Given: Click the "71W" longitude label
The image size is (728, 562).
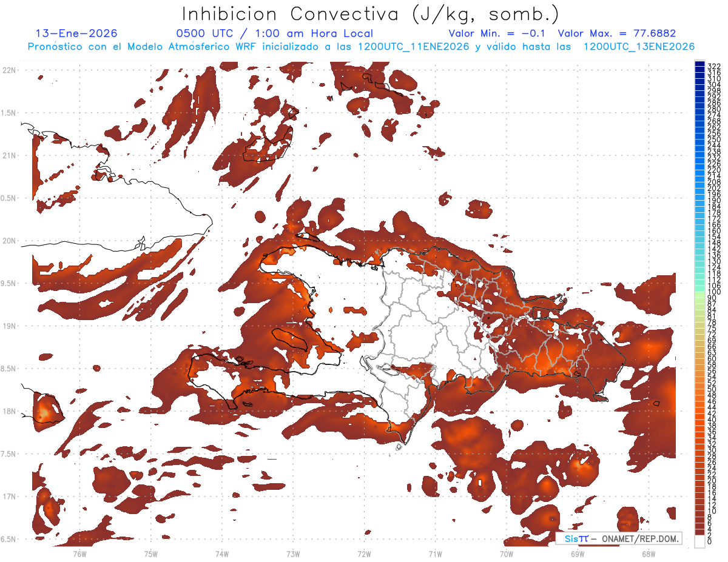Looking at the screenshot, I should click(x=435, y=554).
